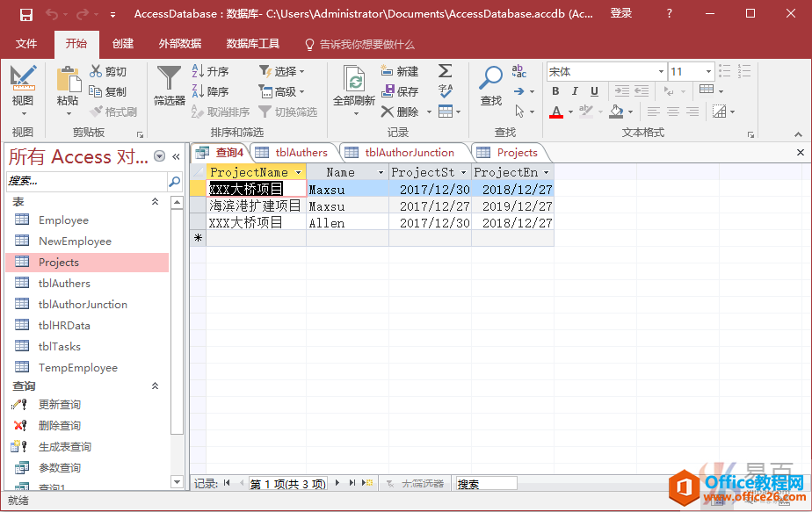
Task: Click the red font color button
Action: click(x=555, y=112)
